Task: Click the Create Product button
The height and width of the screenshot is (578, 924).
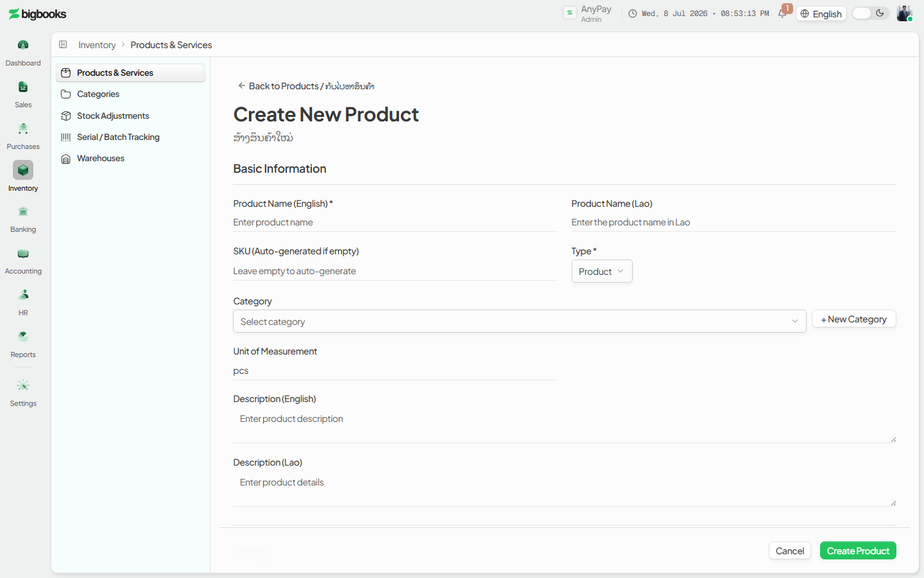Action: [x=858, y=550]
